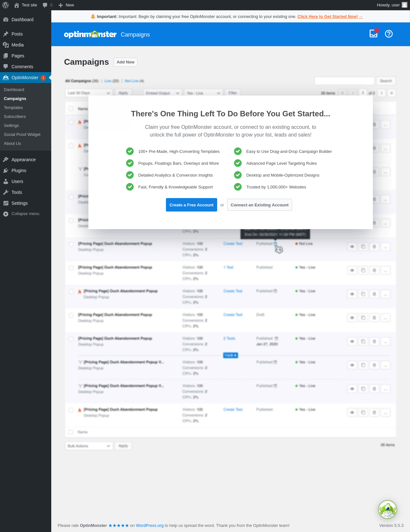Click the Filter button

233,93
